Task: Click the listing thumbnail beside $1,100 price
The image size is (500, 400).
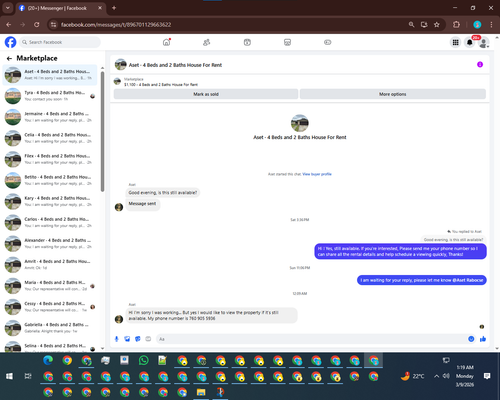Action: pyautogui.click(x=117, y=81)
